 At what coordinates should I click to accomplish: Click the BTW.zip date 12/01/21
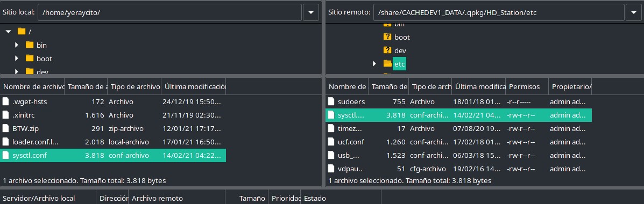click(193, 129)
